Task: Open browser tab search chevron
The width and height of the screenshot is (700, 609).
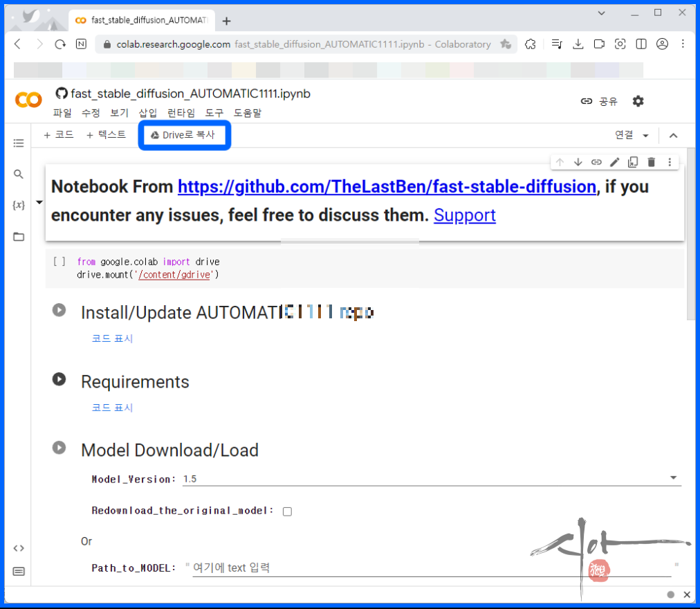Action: [601, 13]
